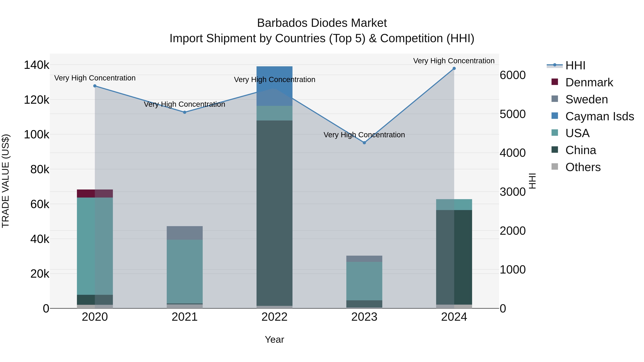
Task: Click Others segment of 2024 bar
Action: (454, 307)
